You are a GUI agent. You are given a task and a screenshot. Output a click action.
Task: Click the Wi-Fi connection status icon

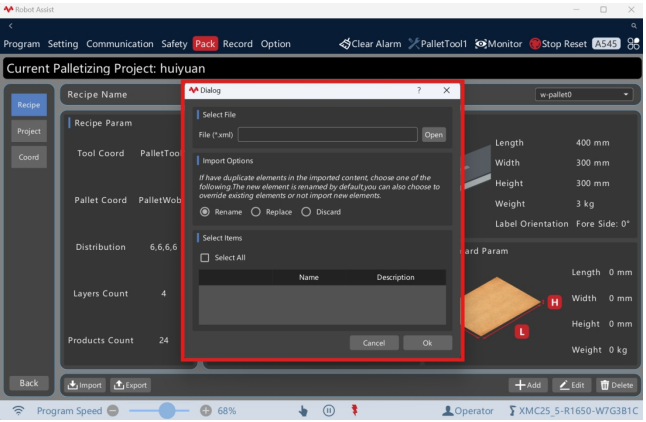point(18,410)
